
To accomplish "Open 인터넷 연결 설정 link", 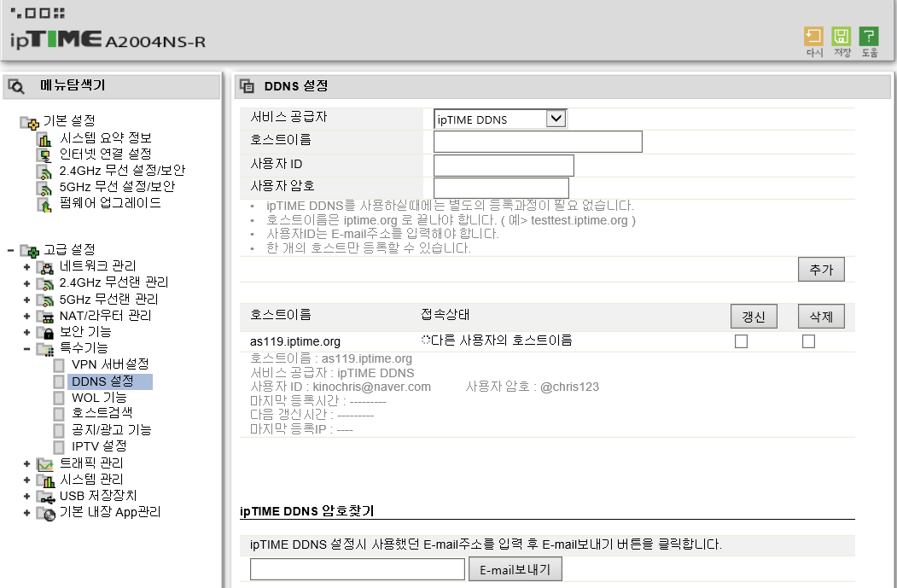I will [x=105, y=154].
